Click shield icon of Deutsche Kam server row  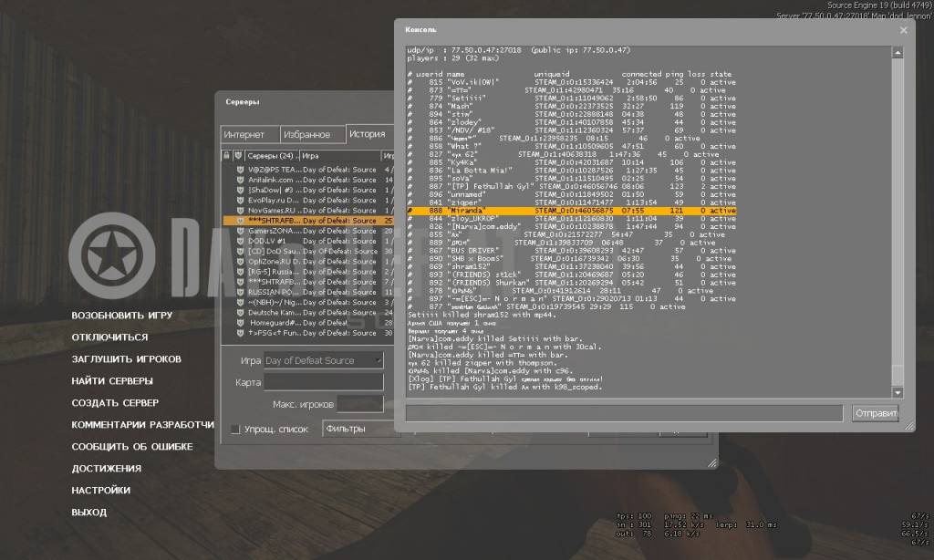(x=240, y=313)
